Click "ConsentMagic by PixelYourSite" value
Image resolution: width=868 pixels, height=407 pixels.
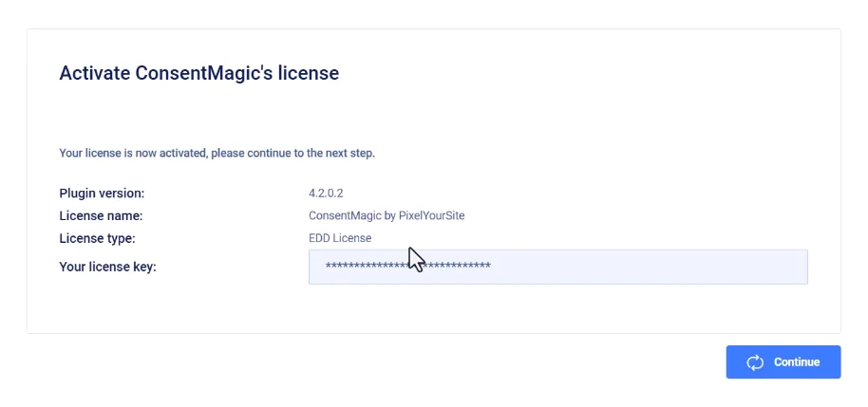pos(387,215)
